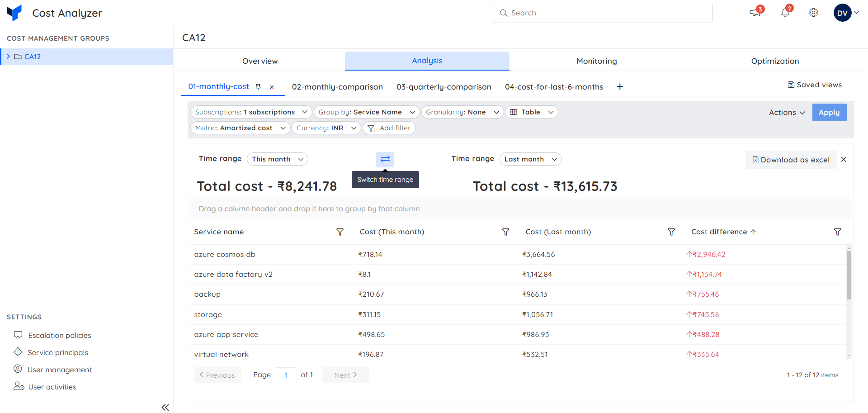
Task: Click the Cost Analyzer logo icon
Action: (x=14, y=13)
